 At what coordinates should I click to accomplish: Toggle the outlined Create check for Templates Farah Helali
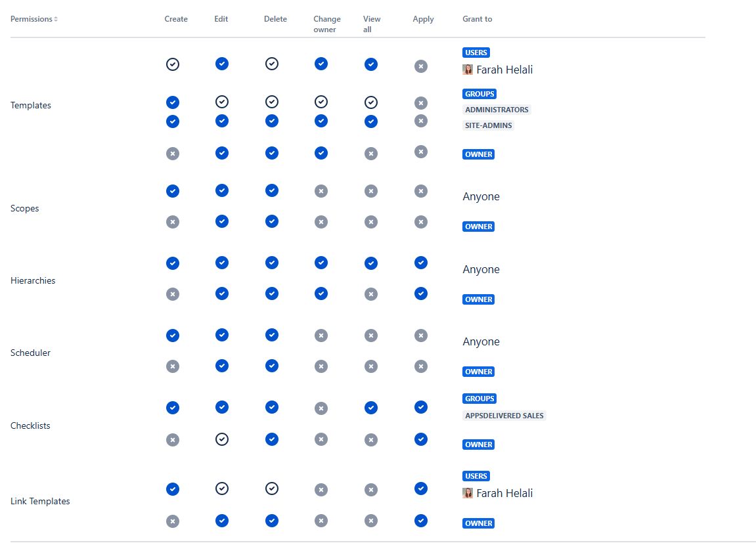[x=173, y=64]
